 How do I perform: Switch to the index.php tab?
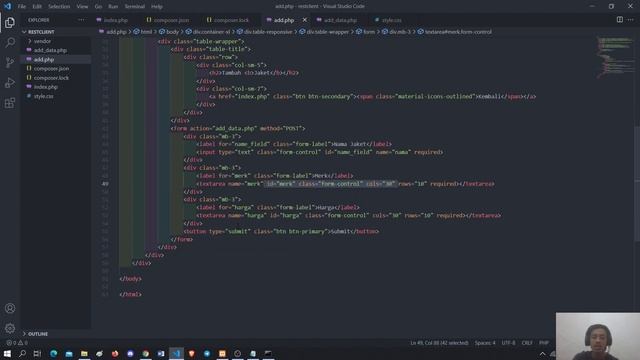(x=116, y=20)
